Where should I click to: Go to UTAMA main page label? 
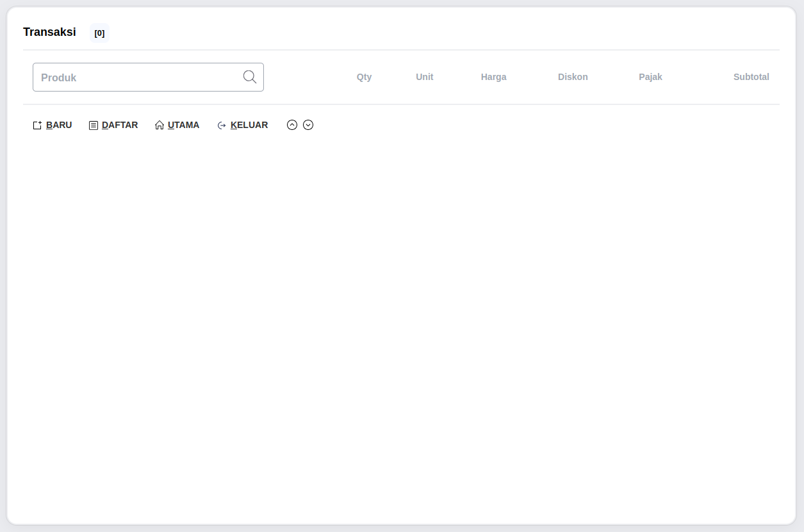click(183, 125)
